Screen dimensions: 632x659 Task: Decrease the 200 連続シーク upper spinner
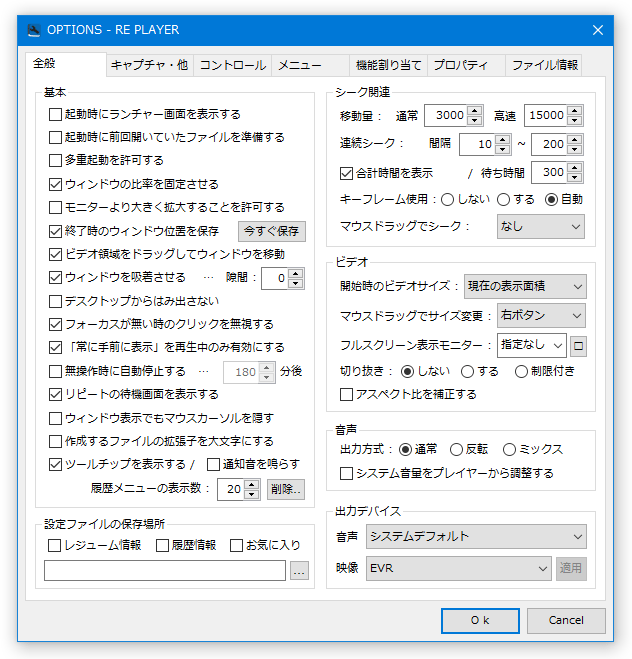tap(574, 149)
